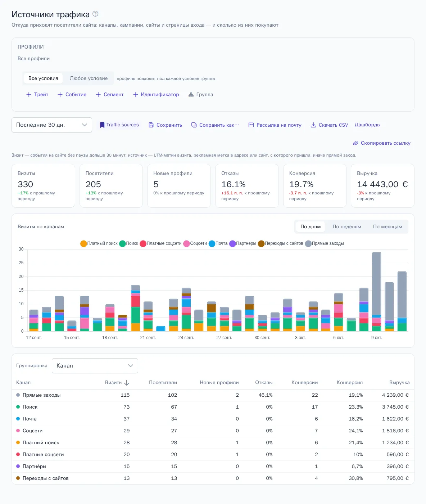The width and height of the screenshot is (426, 504).
Task: Click the plus icon next to Событие
Action: [60, 95]
